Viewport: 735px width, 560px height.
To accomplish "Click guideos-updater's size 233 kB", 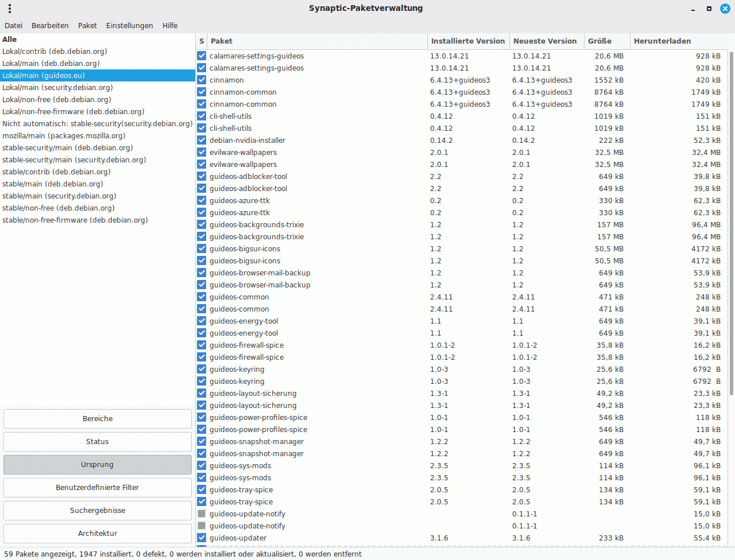I will (611, 538).
